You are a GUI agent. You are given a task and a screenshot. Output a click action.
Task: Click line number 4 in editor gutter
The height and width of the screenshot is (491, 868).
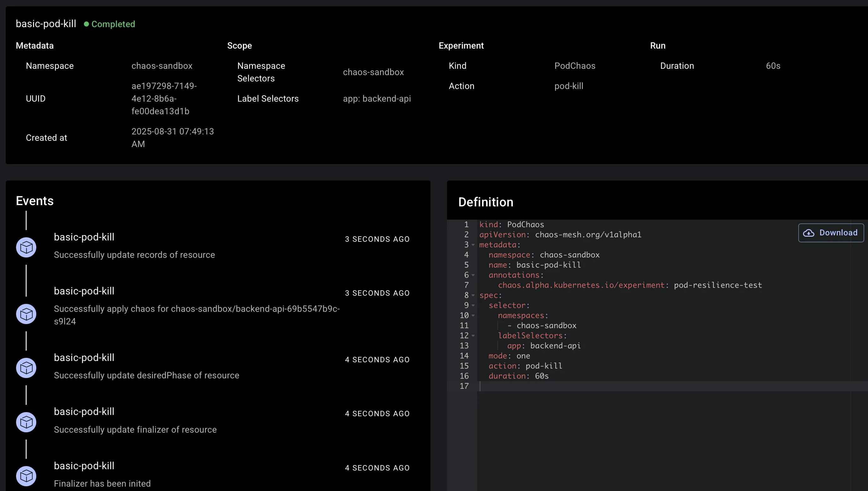tap(466, 255)
